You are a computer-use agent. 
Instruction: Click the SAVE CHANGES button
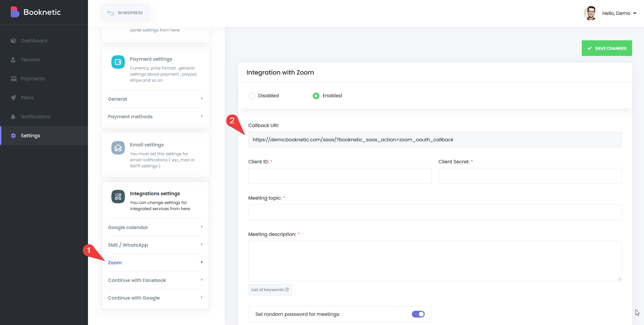607,48
